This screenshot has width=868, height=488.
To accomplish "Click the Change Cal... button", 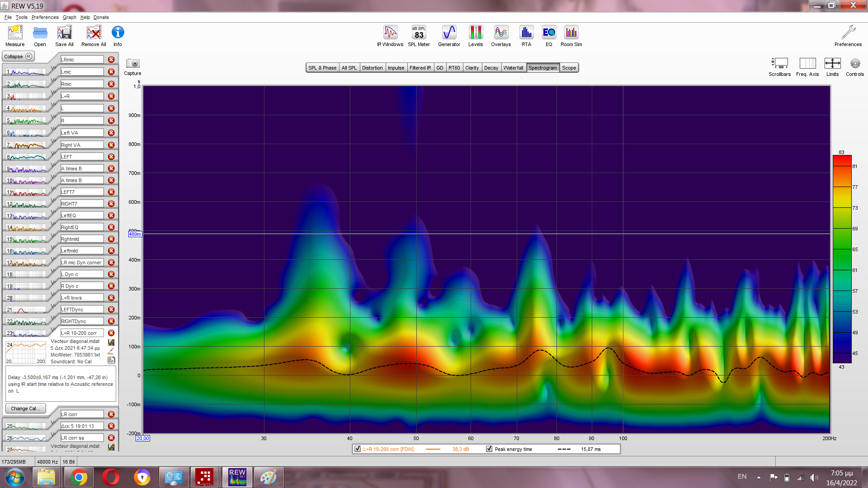I will 25,408.
